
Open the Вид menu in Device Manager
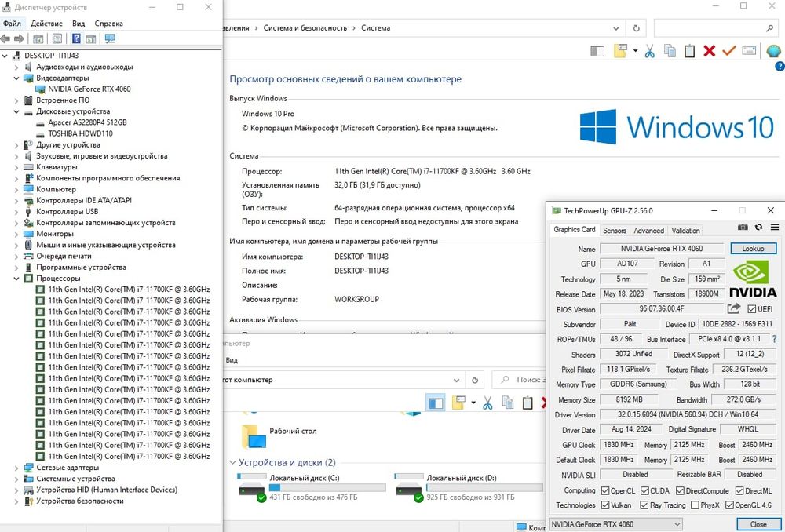(x=78, y=24)
